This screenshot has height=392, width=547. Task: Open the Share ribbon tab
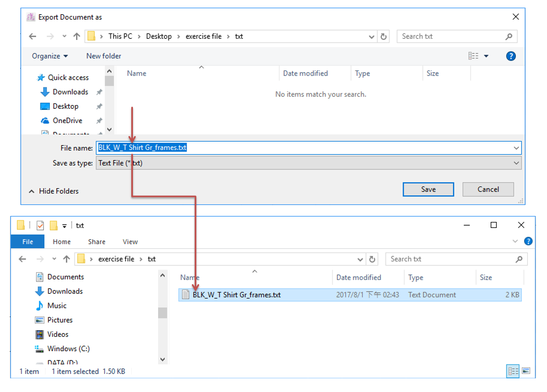coord(97,242)
